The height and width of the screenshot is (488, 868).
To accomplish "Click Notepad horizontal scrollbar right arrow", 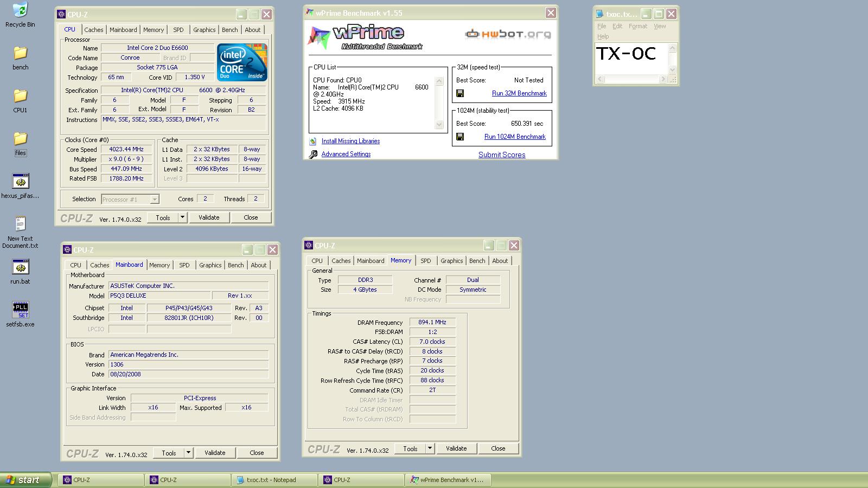I will (x=663, y=79).
